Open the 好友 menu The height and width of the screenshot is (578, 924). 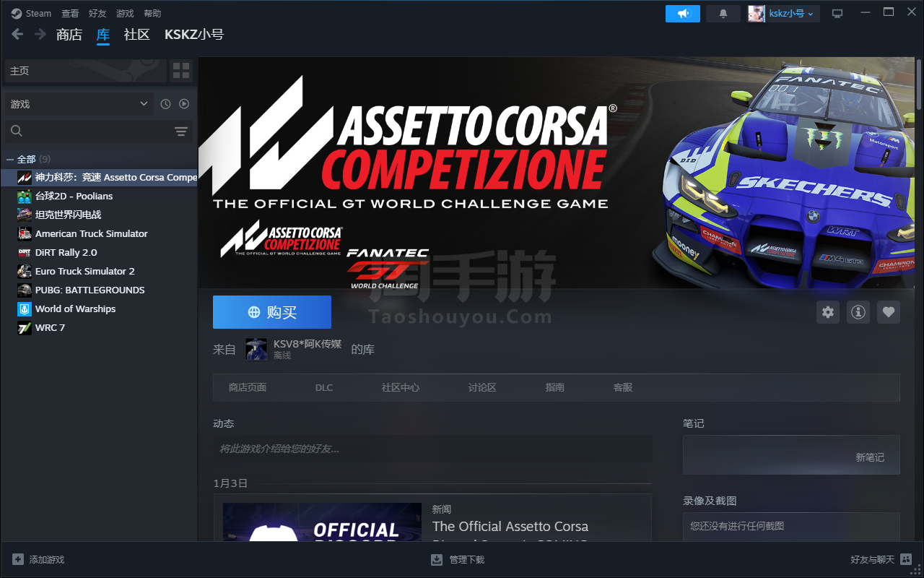[97, 13]
